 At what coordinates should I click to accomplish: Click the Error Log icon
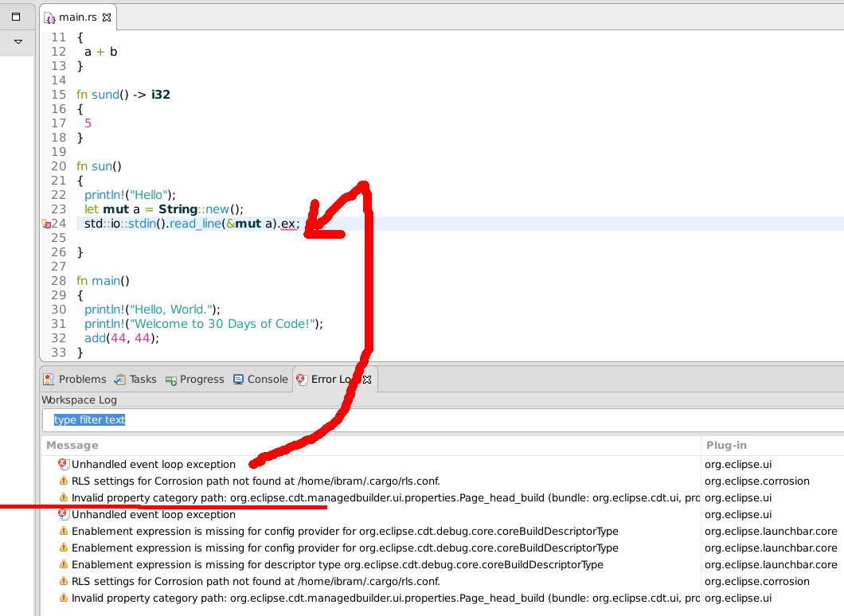(x=301, y=379)
